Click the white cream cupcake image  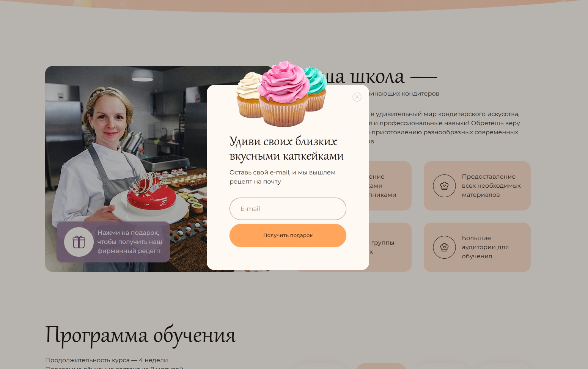click(x=248, y=95)
